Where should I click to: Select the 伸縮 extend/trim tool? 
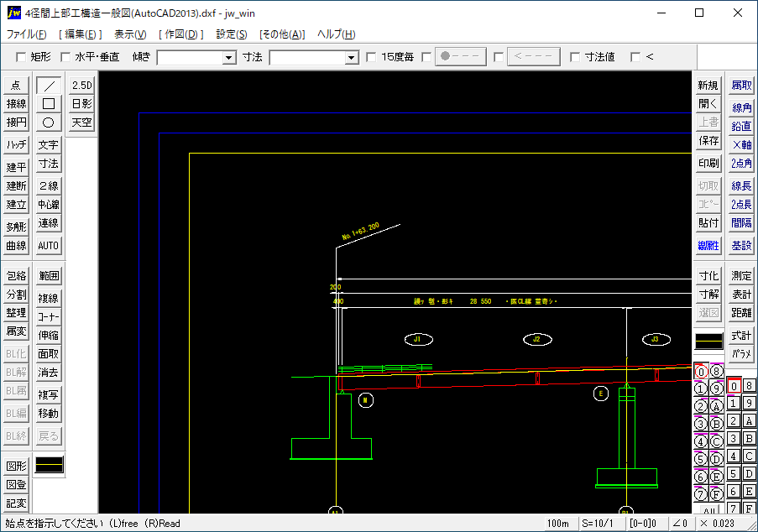tap(49, 335)
